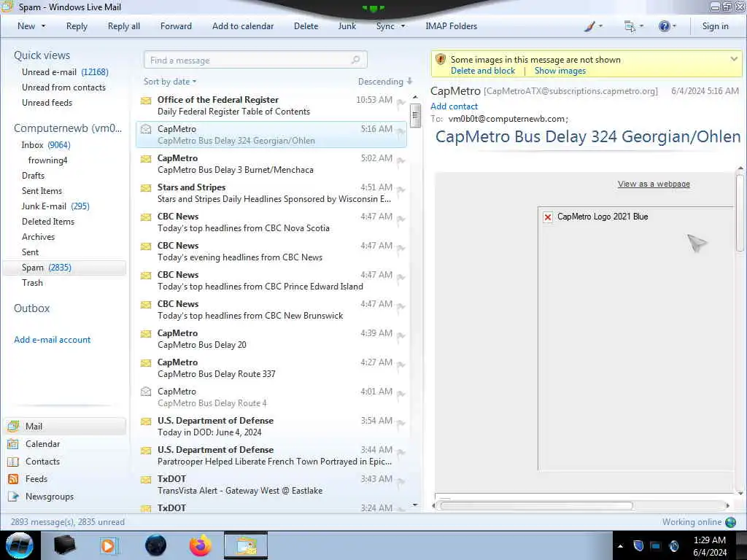Screen dimensions: 747x560
Task: Open Calendar view icon
Action: pos(13,444)
